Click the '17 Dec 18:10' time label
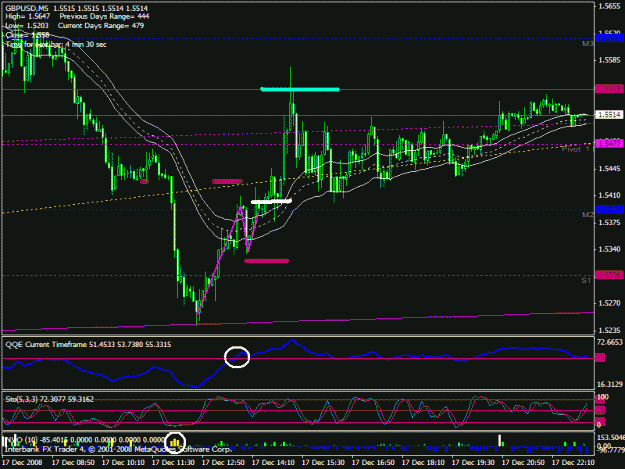 (423, 463)
